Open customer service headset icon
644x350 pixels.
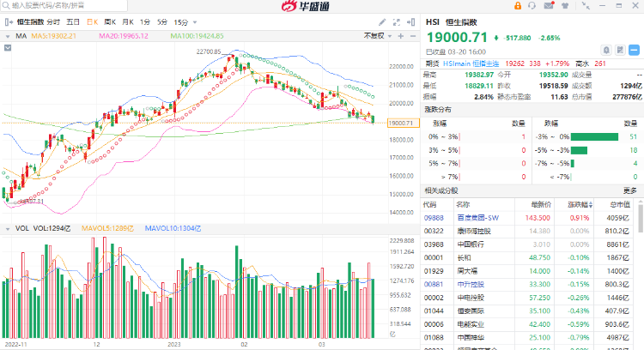pyautogui.click(x=530, y=7)
